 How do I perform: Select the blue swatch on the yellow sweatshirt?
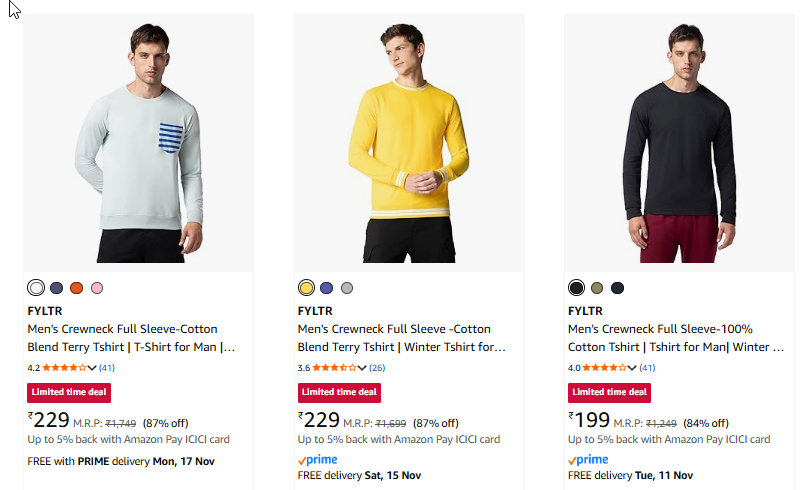pos(327,288)
